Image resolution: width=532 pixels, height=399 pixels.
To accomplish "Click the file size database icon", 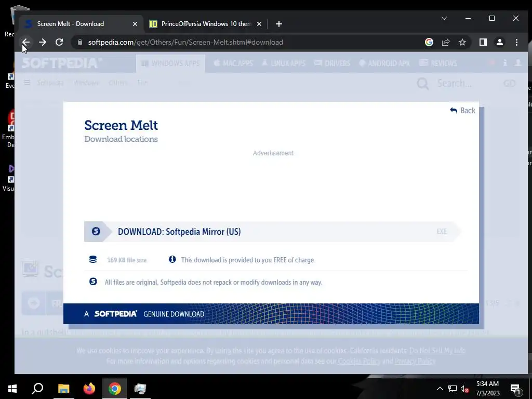I will (93, 260).
